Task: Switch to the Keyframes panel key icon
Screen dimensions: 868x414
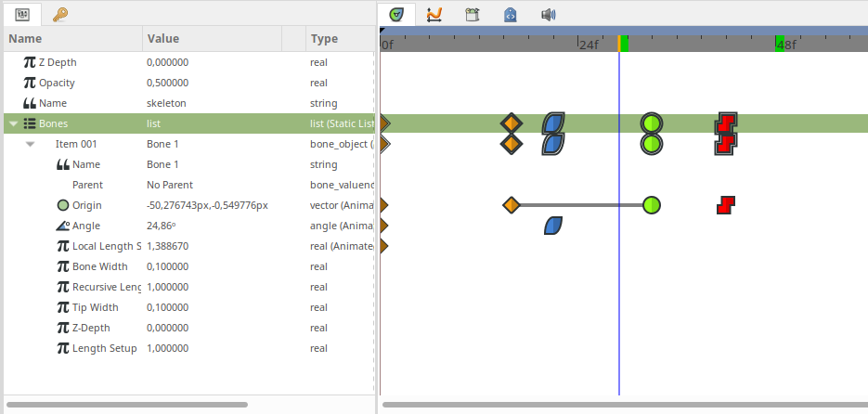Action: (x=60, y=15)
